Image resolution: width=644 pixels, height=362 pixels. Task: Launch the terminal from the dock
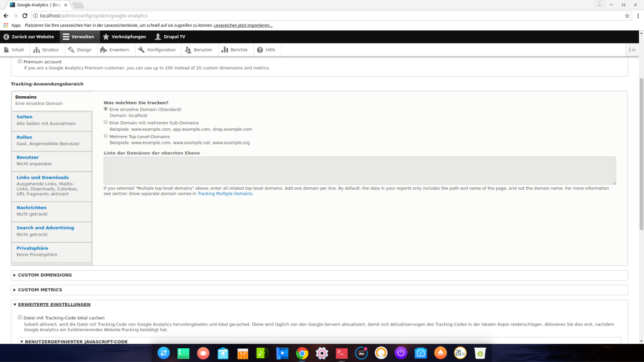pyautogui.click(x=341, y=353)
